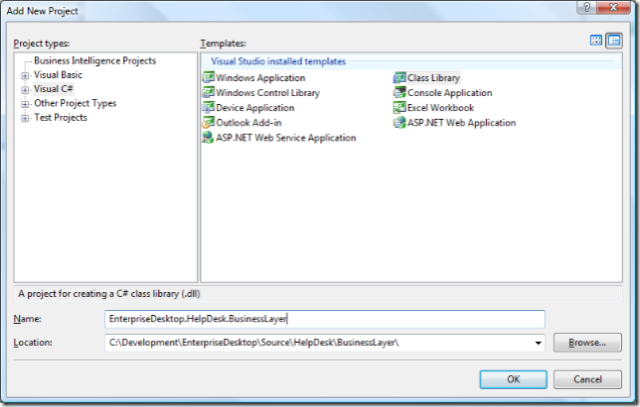Pick the Device Application template icon

[x=208, y=107]
